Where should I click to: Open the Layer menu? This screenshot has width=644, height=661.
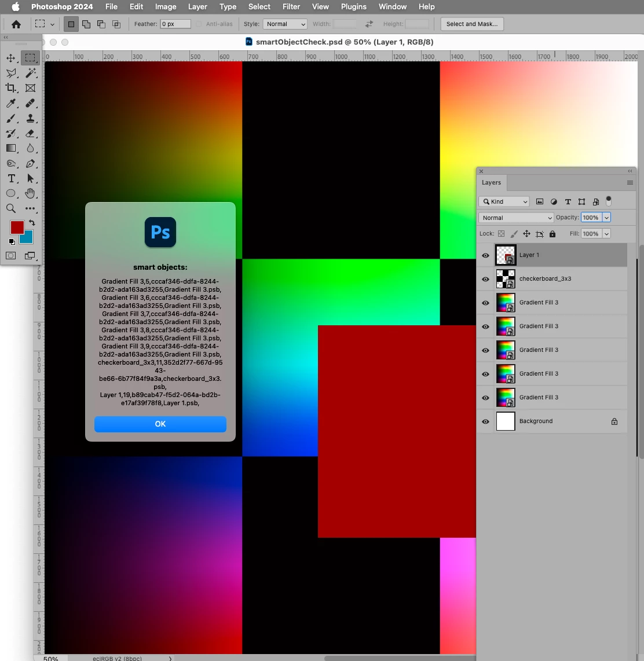click(x=197, y=7)
